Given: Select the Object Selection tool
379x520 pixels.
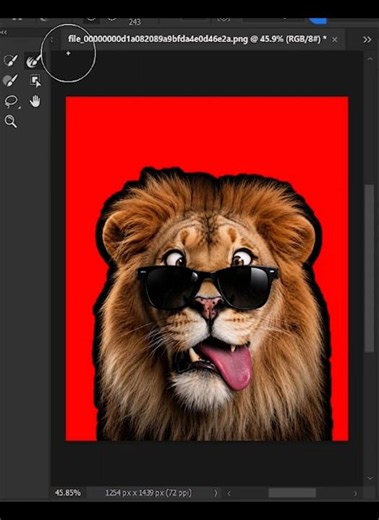Looking at the screenshot, I should [35, 81].
